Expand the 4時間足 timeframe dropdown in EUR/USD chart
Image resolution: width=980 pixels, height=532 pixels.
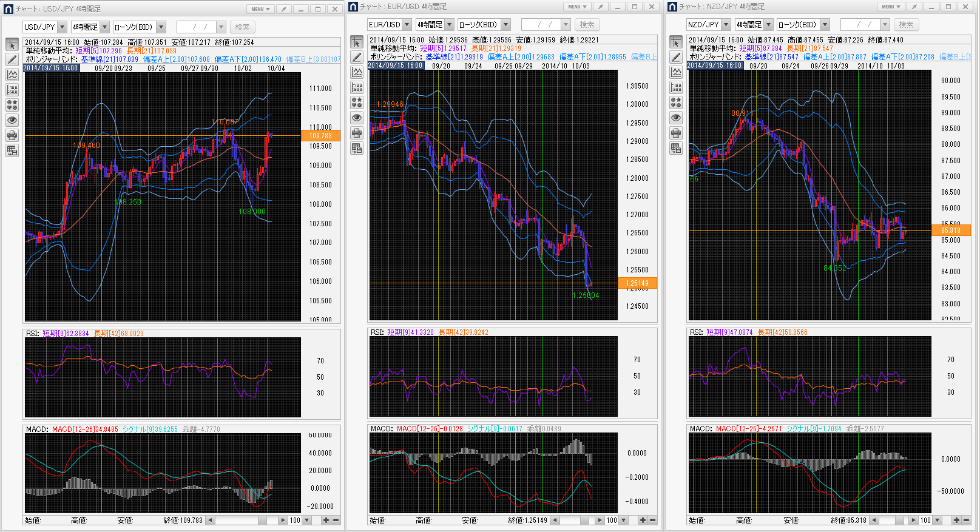450,25
